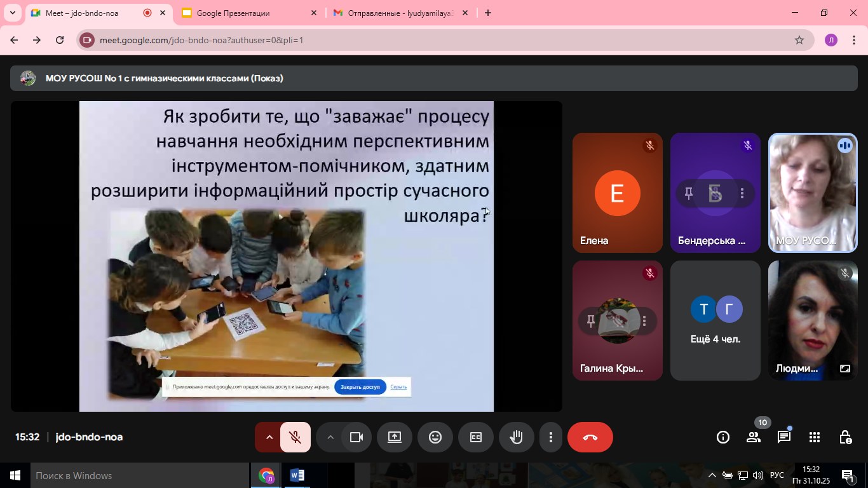Screen dimensions: 868x488
Task: Open more options three-dot menu
Action: pos(550,437)
